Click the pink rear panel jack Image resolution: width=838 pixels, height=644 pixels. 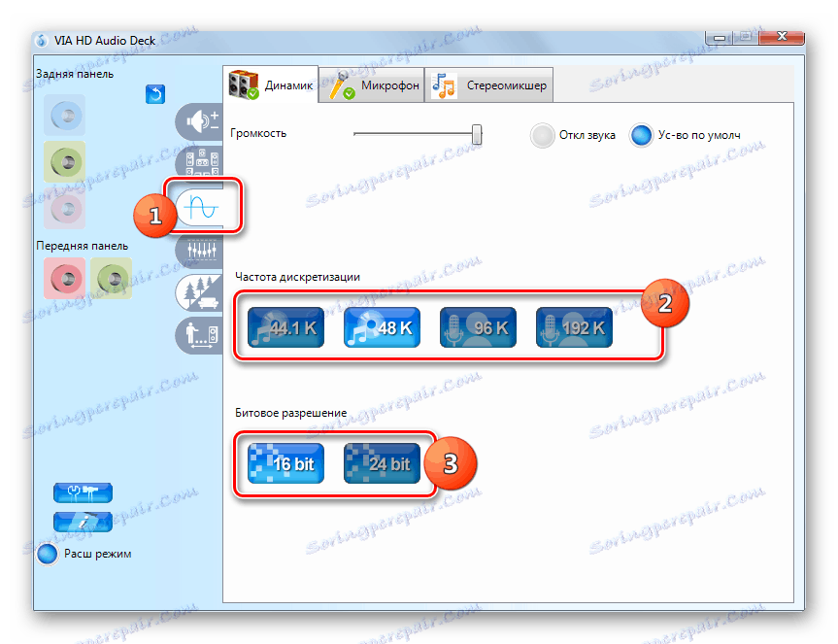click(x=65, y=208)
